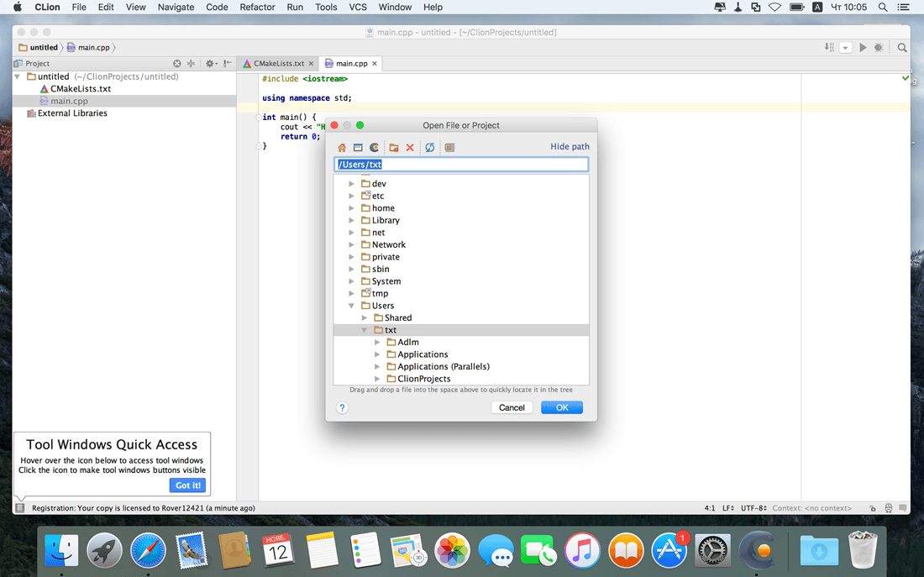
Task: Click UTF-8 encoding in status bar
Action: 753,508
